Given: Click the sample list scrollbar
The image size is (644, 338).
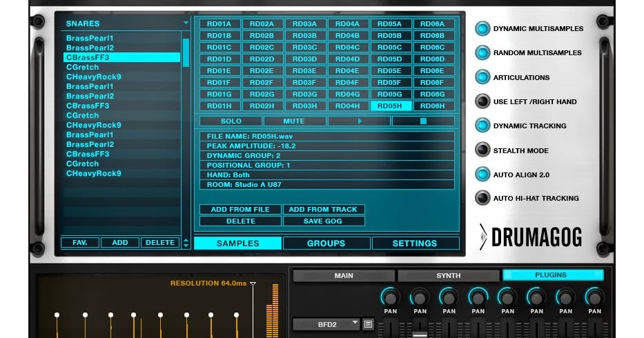Looking at the screenshot, I should pos(186,52).
